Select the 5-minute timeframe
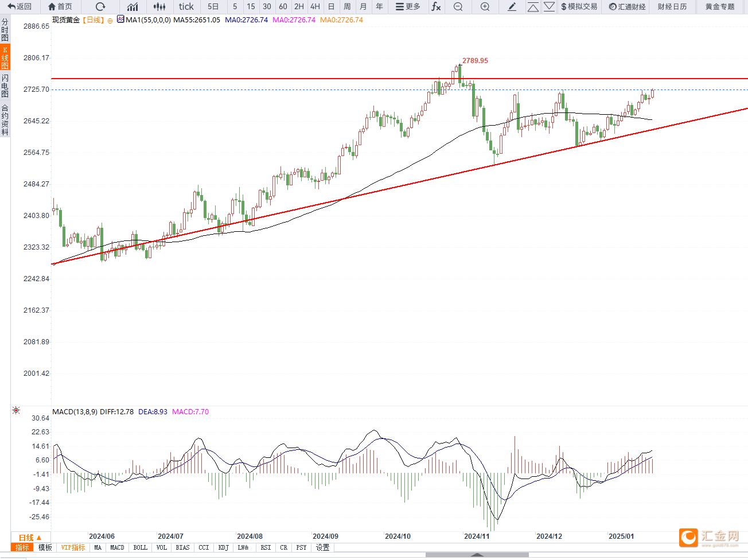Image resolution: width=748 pixels, height=560 pixels. coord(235,7)
